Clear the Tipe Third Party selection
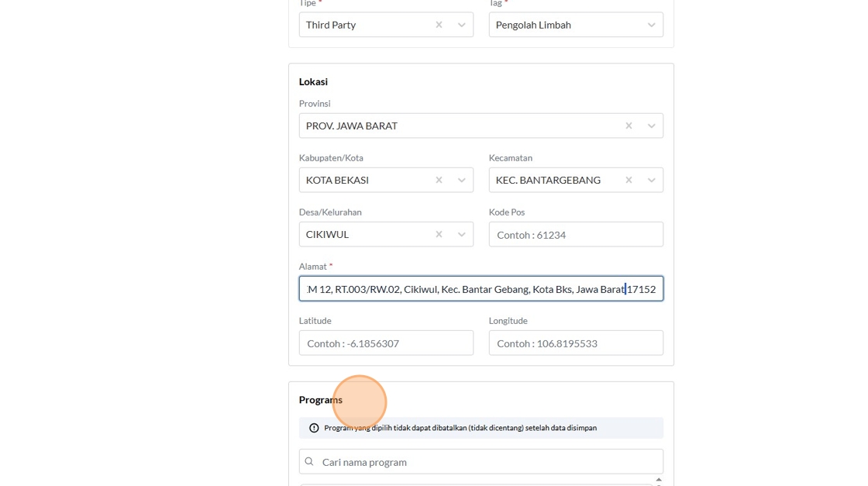Viewport: 868px width, 486px height. click(x=439, y=25)
